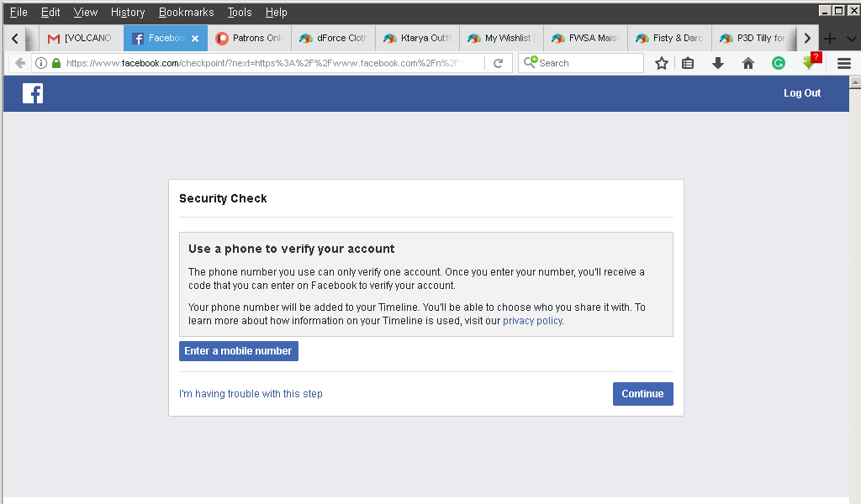Open the bookmarks list icon
Screen dimensions: 861x504
pyautogui.click(x=688, y=63)
